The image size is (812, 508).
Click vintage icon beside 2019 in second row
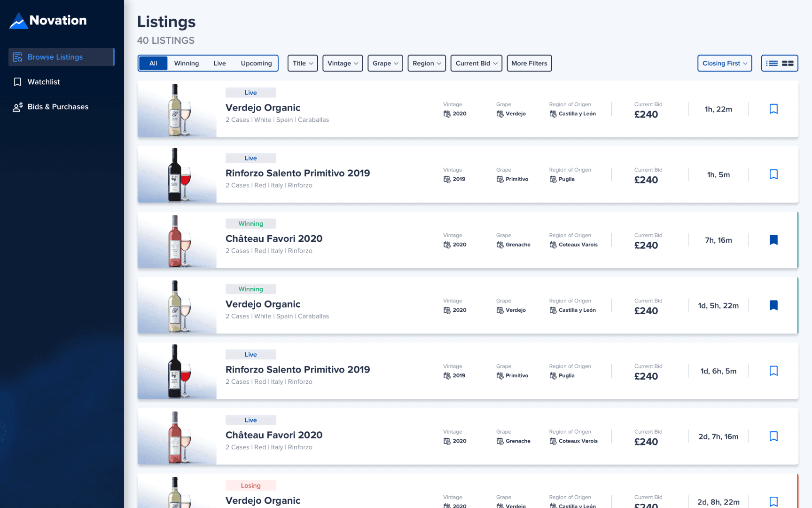[447, 179]
